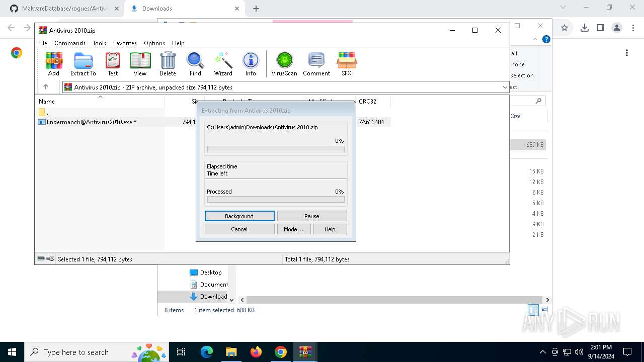644x362 pixels.
Task: Pause the extraction
Action: click(312, 216)
